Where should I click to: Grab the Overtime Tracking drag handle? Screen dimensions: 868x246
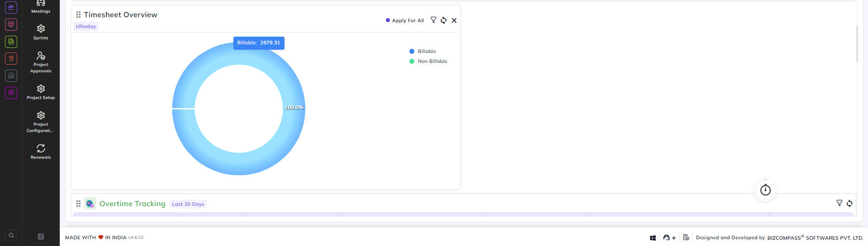pos(78,203)
